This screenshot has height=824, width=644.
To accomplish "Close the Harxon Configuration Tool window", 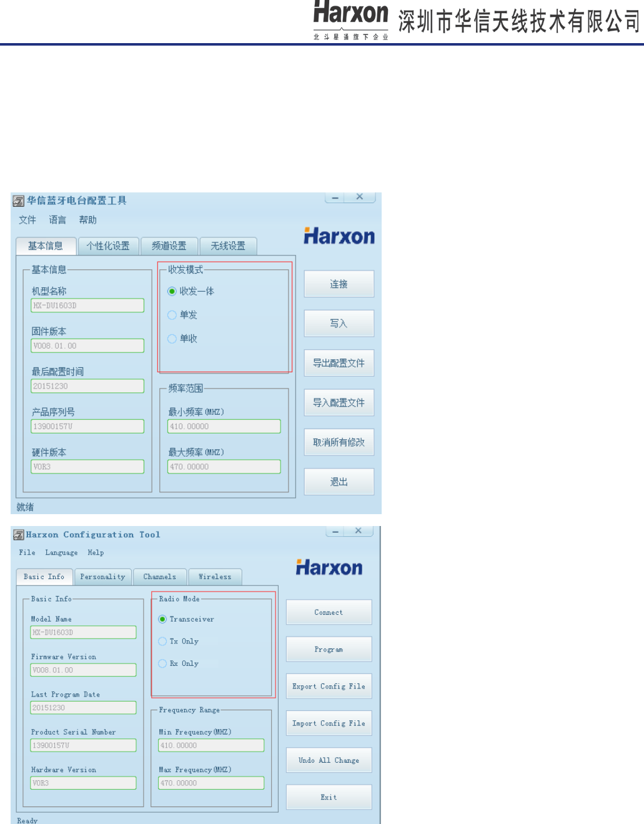I will click(359, 531).
